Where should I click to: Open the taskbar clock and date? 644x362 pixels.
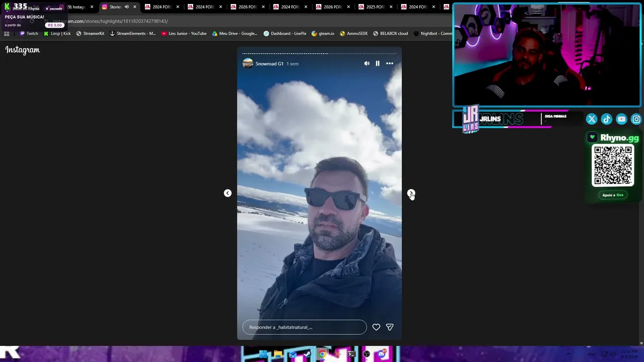click(629, 354)
